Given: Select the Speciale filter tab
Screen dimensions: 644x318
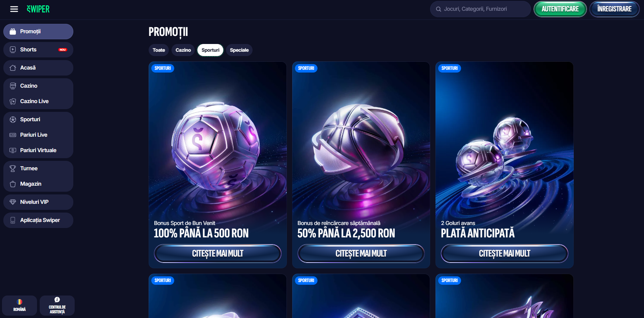Looking at the screenshot, I should tap(239, 50).
